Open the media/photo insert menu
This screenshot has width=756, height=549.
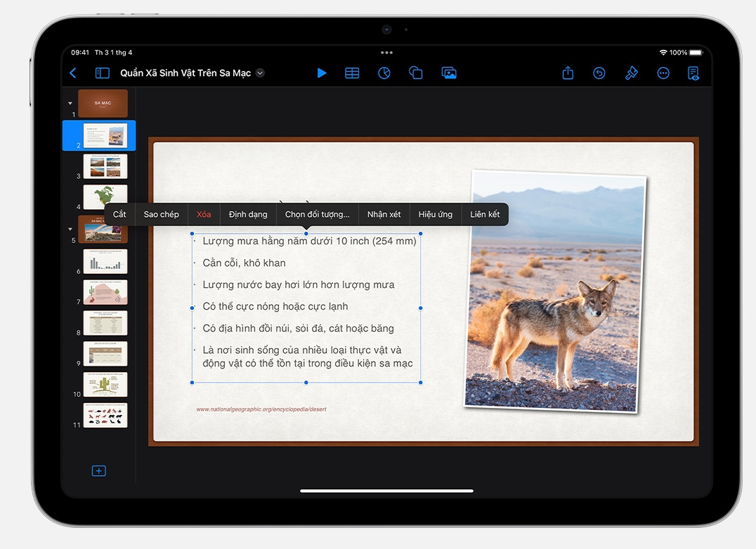pos(449,73)
